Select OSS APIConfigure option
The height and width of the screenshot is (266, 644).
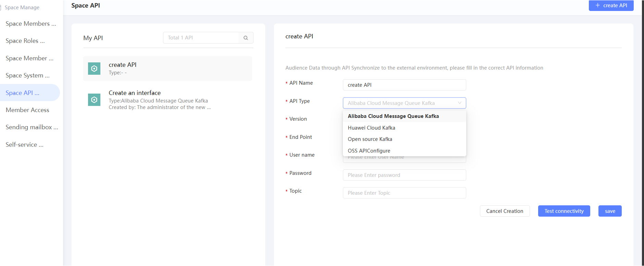pyautogui.click(x=369, y=151)
